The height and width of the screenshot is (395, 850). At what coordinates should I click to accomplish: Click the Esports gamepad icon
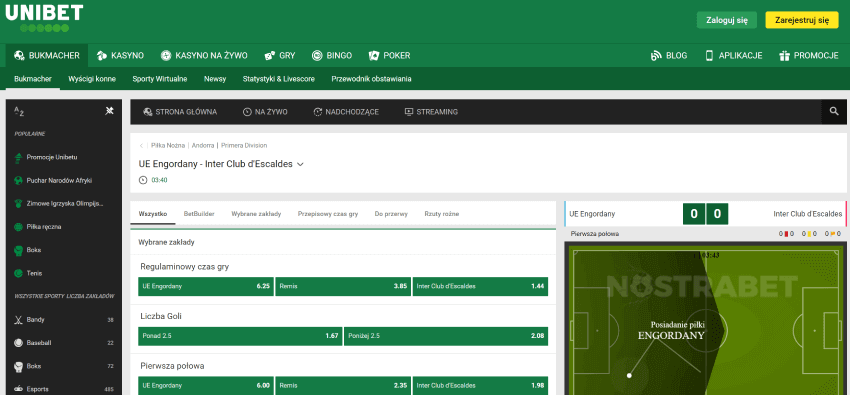pyautogui.click(x=18, y=389)
